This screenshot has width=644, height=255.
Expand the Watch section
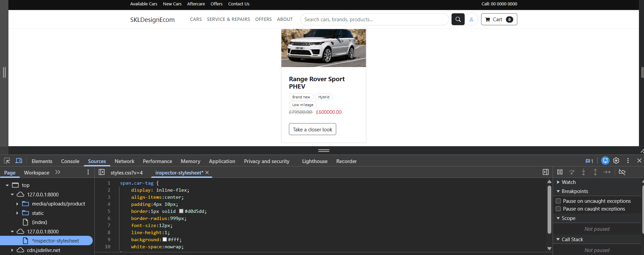[558, 182]
